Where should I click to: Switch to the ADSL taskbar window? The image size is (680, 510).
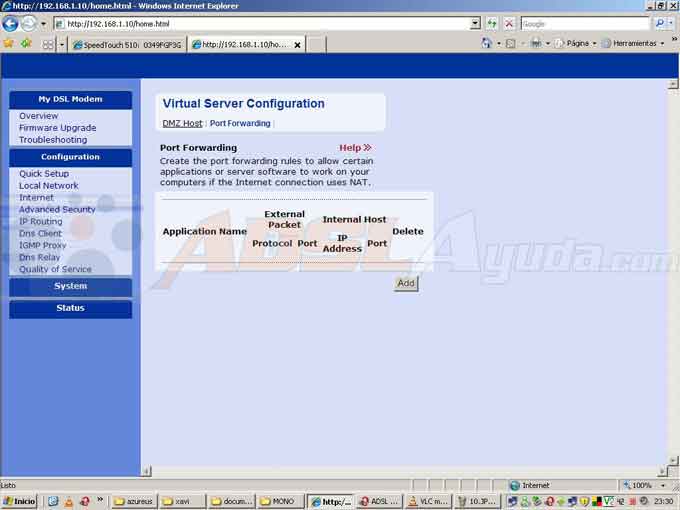pos(379,502)
